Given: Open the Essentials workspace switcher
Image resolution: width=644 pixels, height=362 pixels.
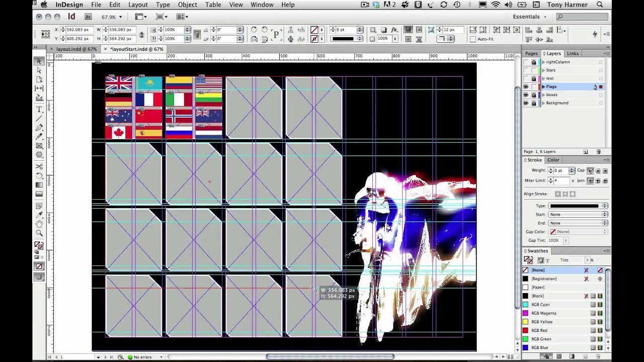Looking at the screenshot, I should [529, 17].
